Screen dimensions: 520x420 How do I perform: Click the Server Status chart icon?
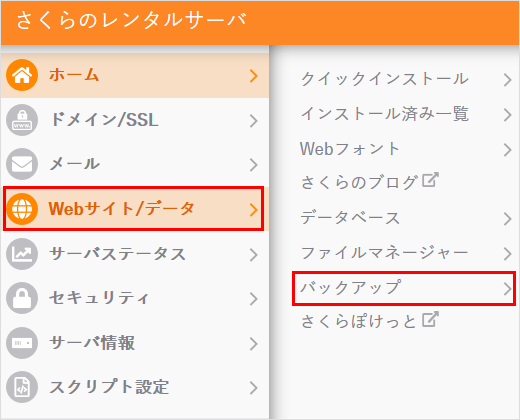point(22,254)
